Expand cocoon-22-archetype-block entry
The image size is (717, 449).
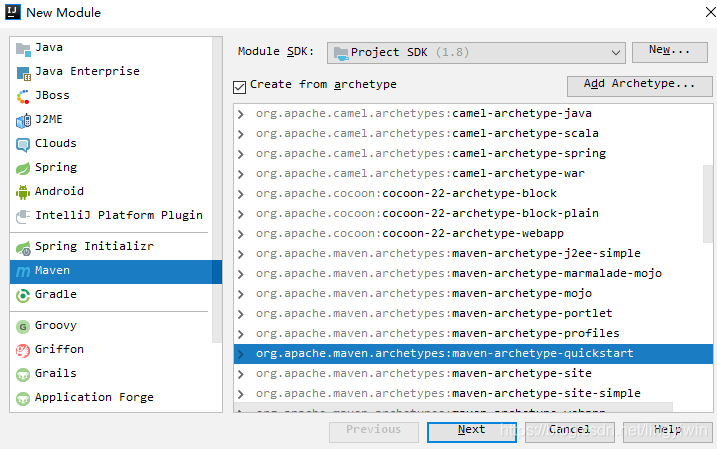241,194
